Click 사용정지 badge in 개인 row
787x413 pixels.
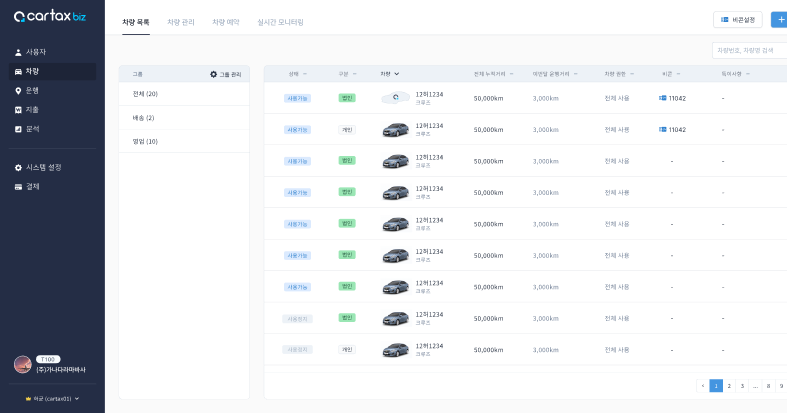297,350
